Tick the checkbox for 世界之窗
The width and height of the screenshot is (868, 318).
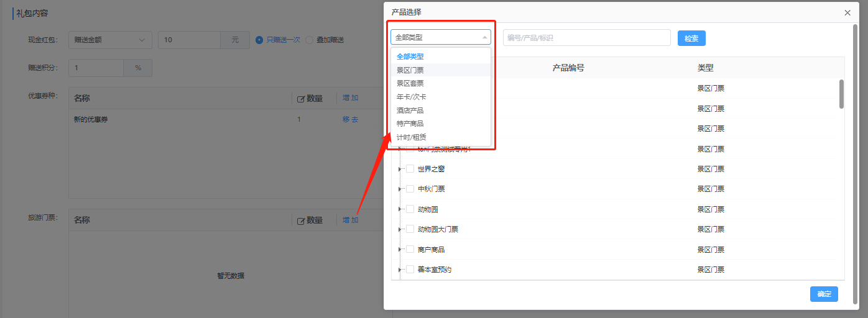tap(410, 169)
